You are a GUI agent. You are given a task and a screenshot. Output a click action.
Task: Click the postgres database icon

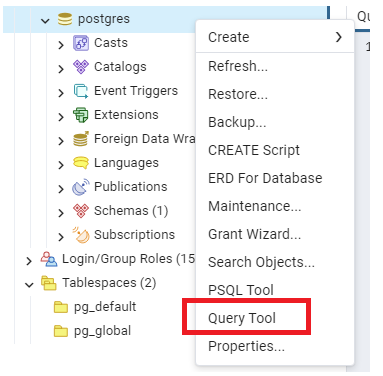tap(65, 19)
